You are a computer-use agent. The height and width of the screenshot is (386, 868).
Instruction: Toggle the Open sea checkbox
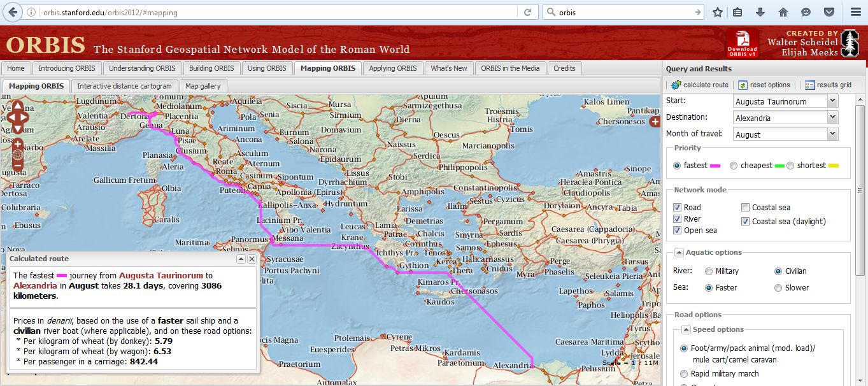click(x=678, y=230)
